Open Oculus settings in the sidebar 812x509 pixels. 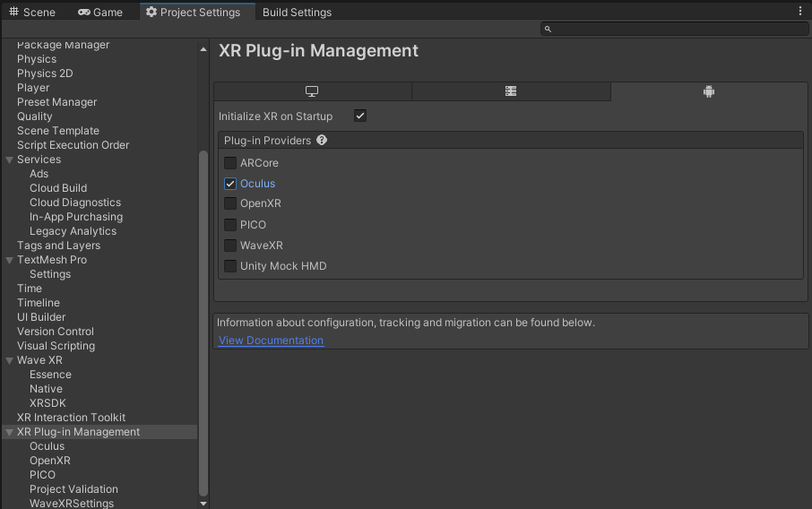[x=48, y=446]
